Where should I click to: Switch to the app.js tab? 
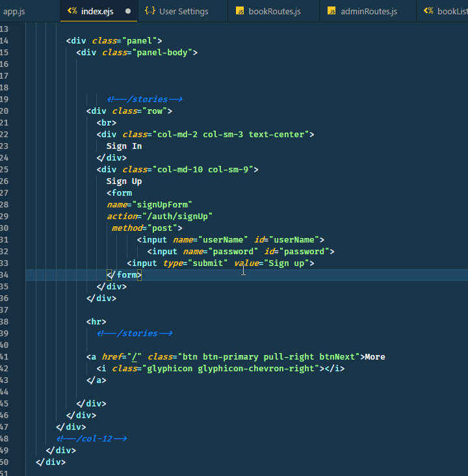coord(14,11)
